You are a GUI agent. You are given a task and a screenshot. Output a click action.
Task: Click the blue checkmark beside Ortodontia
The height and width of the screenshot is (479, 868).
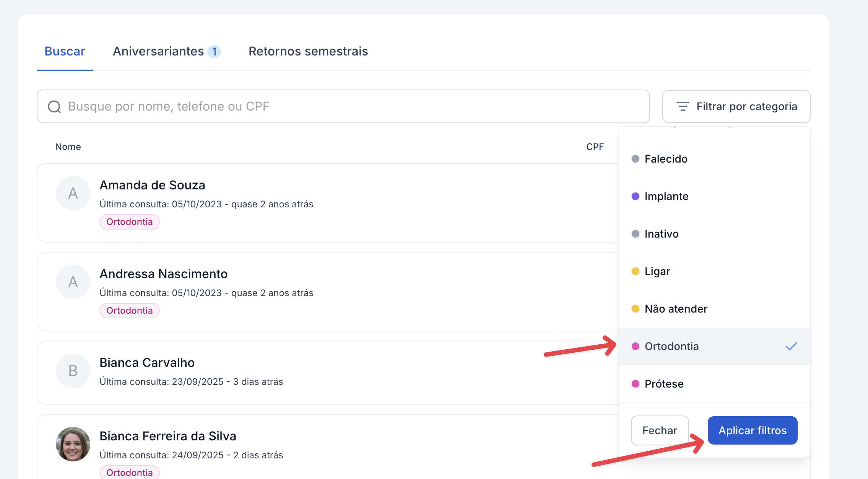791,346
